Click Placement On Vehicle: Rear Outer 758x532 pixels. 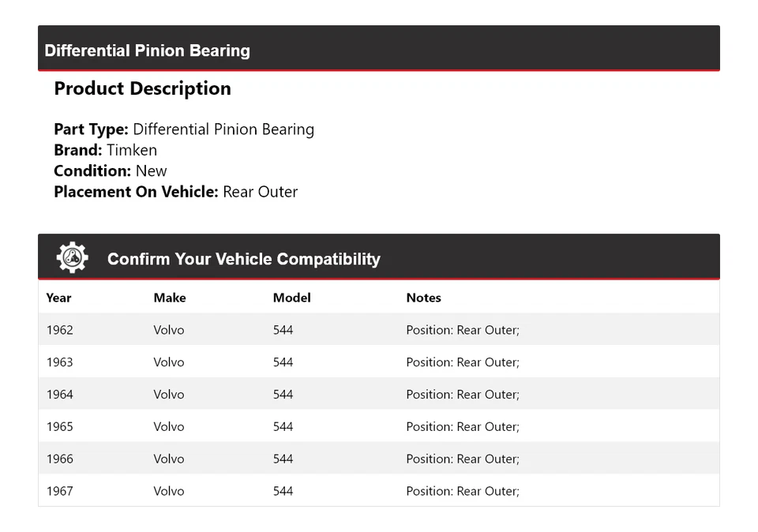(175, 191)
